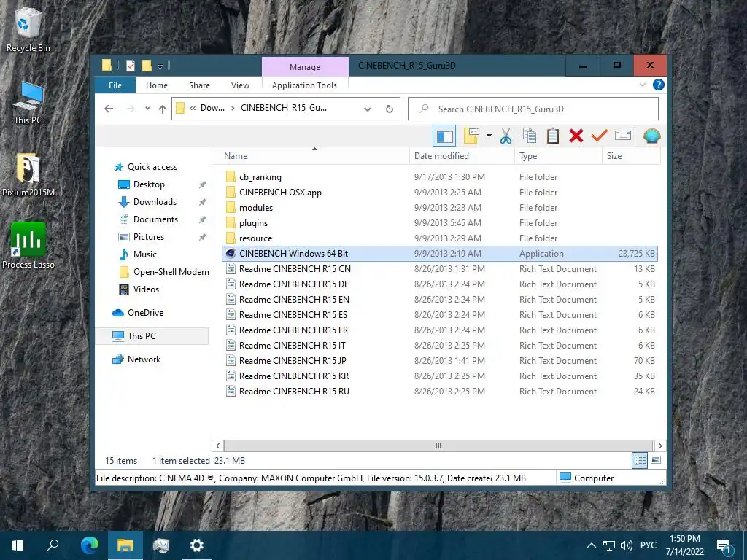This screenshot has width=747, height=560.
Task: Click the Paste clipboard toolbar icon
Action: click(553, 136)
